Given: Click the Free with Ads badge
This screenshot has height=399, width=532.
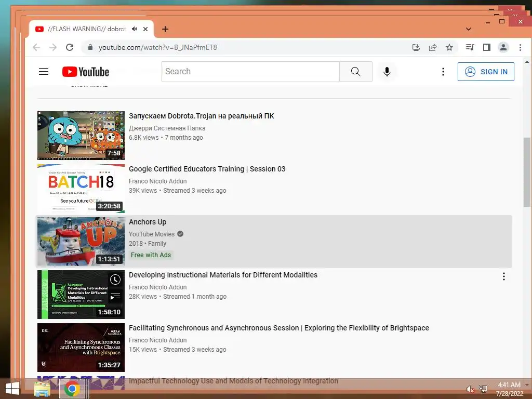Looking at the screenshot, I should pos(151,255).
